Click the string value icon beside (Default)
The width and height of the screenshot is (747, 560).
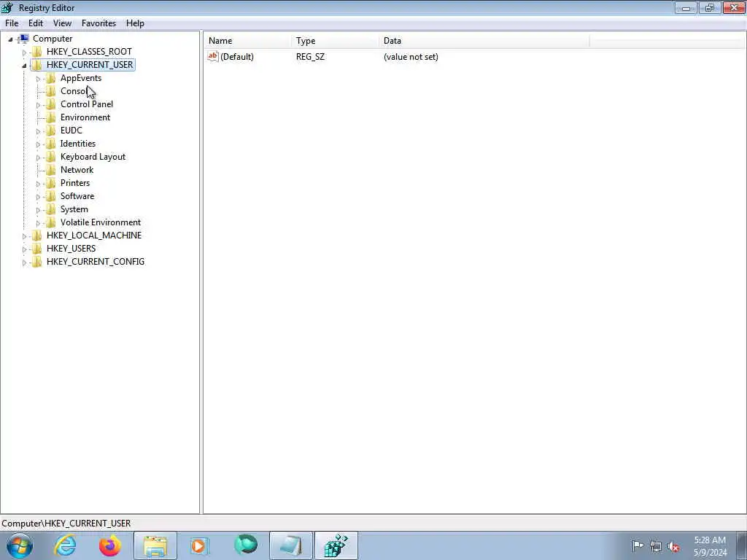213,56
